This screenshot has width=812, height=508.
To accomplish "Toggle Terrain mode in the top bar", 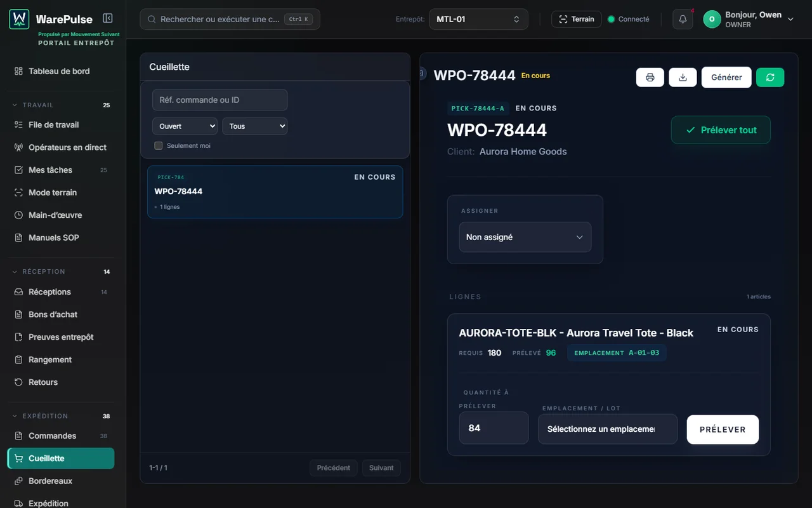I will [577, 19].
